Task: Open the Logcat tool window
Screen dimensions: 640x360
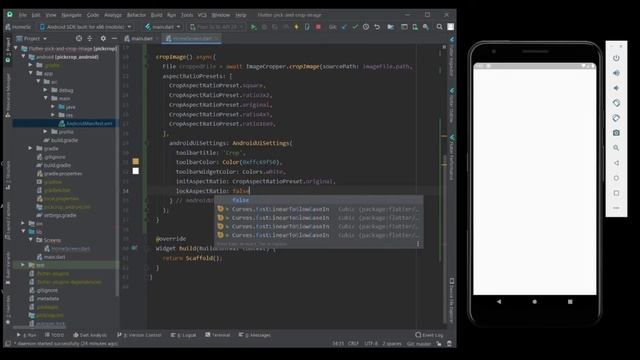Action: click(183, 335)
